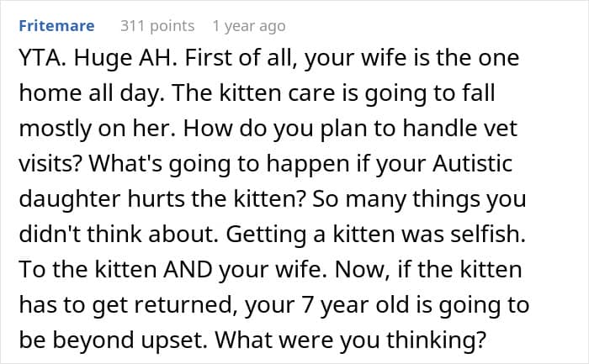The height and width of the screenshot is (364, 589).
Task: Open the Fritemare user profile link
Action: tap(56, 26)
